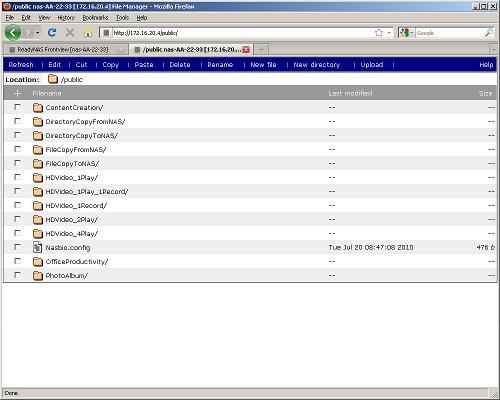The image size is (500, 400).
Task: Switch to the ReadyNAS Frontview tab
Action: pos(65,50)
